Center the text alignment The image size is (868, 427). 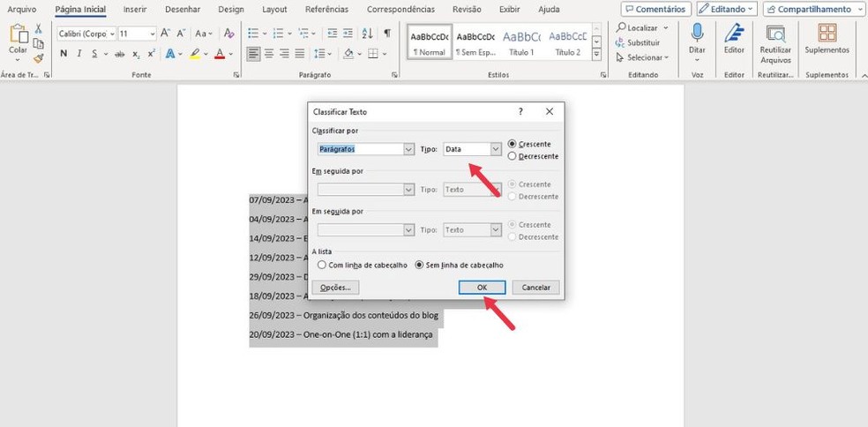pos(269,54)
